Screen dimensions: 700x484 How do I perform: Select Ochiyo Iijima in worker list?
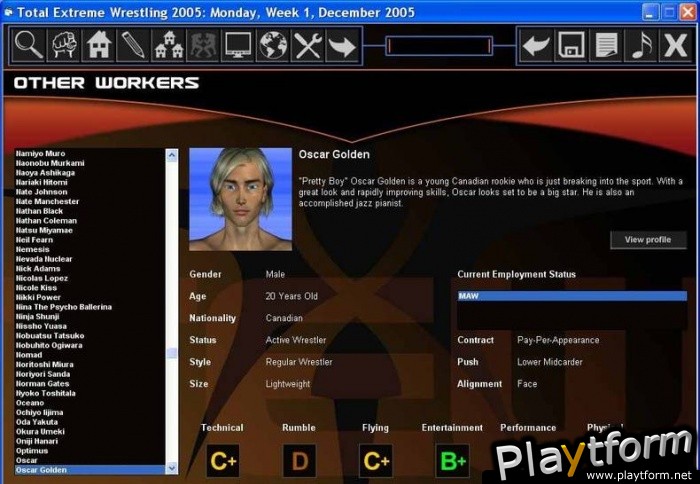click(x=90, y=413)
